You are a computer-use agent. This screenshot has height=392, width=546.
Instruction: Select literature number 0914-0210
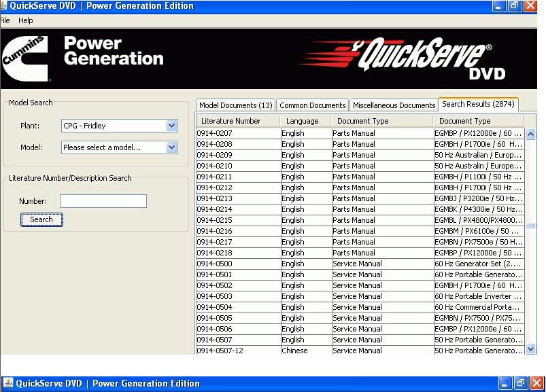coord(214,166)
